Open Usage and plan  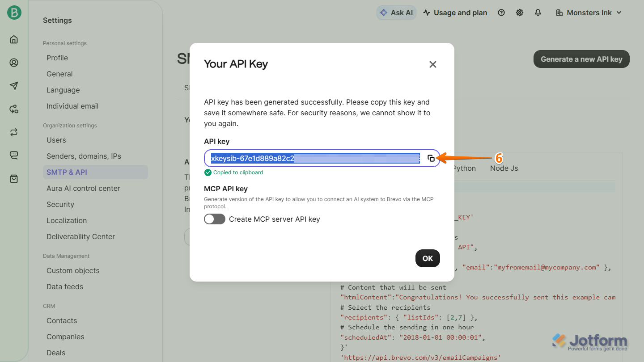[x=455, y=13]
